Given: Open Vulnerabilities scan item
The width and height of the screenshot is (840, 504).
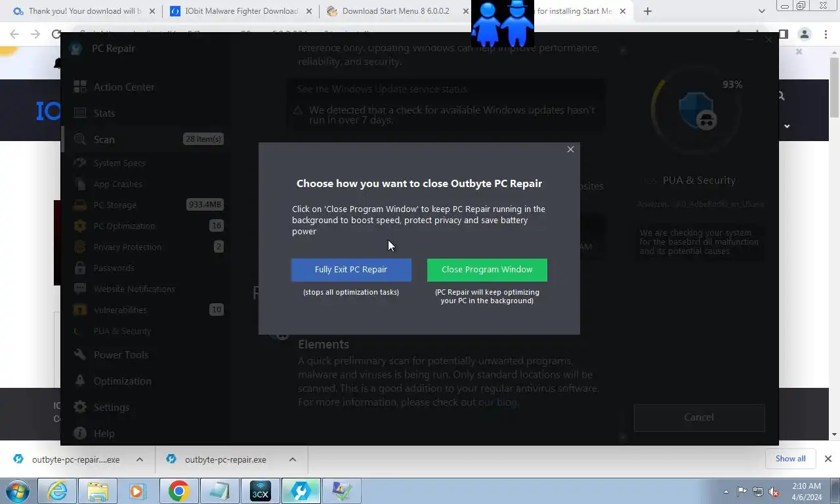Looking at the screenshot, I should click(x=120, y=310).
